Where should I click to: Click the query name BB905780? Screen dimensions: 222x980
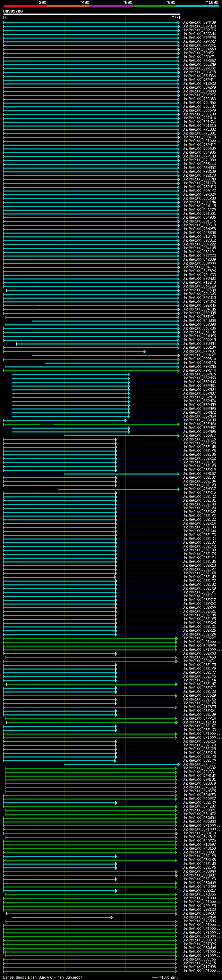(x=13, y=11)
